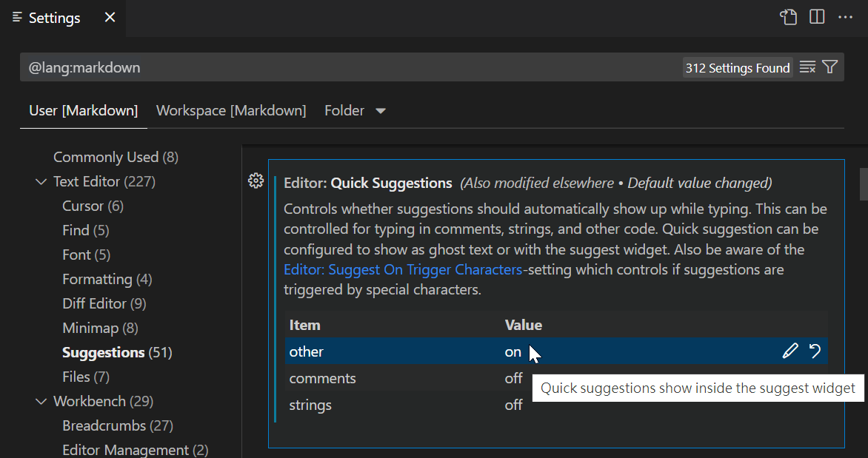Viewport: 868px width, 458px height.
Task: Collapse the Text Editor tree section
Action: coord(41,181)
